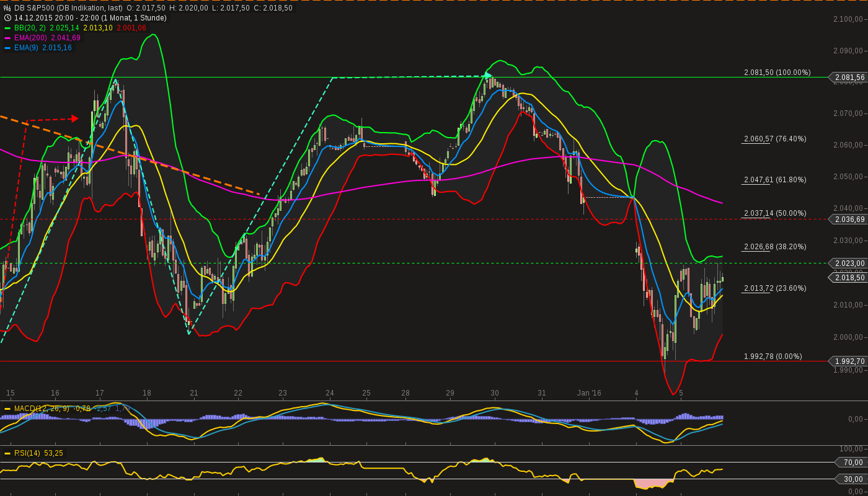Click the 31 date axis label
The image size is (868, 496).
pos(542,393)
